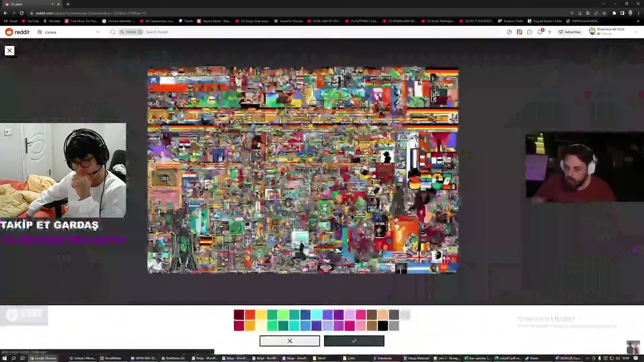
Task: Pick the lime green color swatch
Action: pos(283,315)
